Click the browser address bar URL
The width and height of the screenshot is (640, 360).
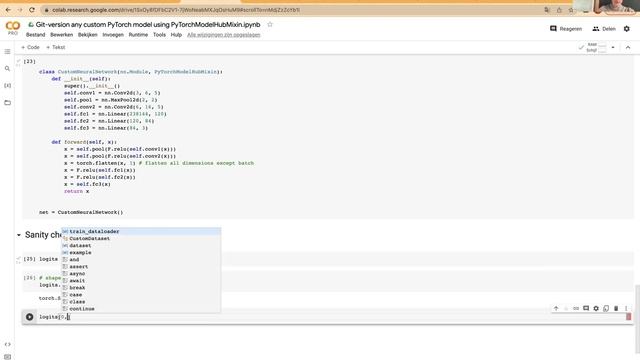pos(176,10)
